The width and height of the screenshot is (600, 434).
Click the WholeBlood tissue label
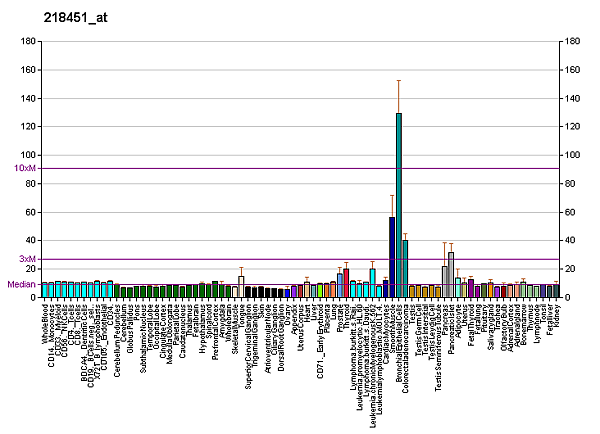pyautogui.click(x=46, y=322)
